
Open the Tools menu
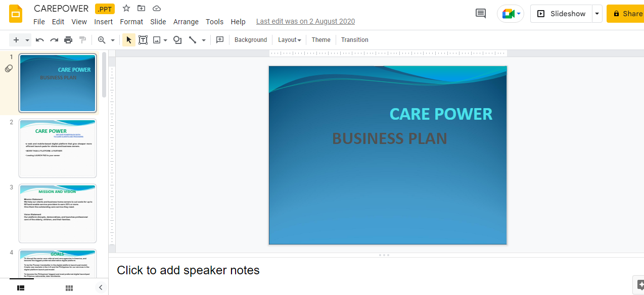click(215, 22)
